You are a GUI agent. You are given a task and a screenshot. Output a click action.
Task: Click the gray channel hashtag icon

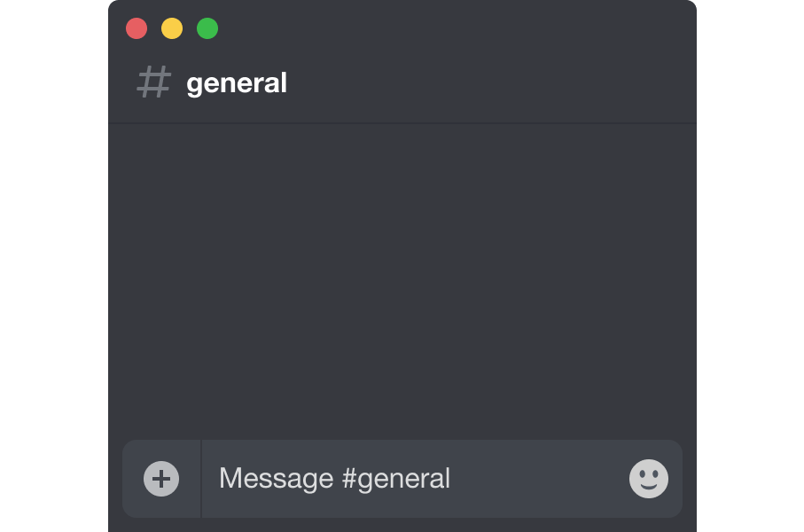point(154,82)
